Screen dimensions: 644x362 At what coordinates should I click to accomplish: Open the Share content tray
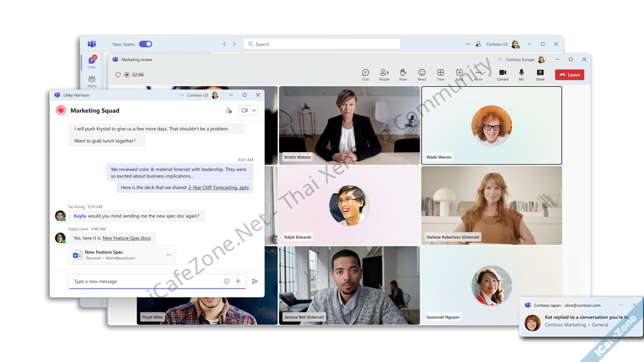(x=540, y=74)
